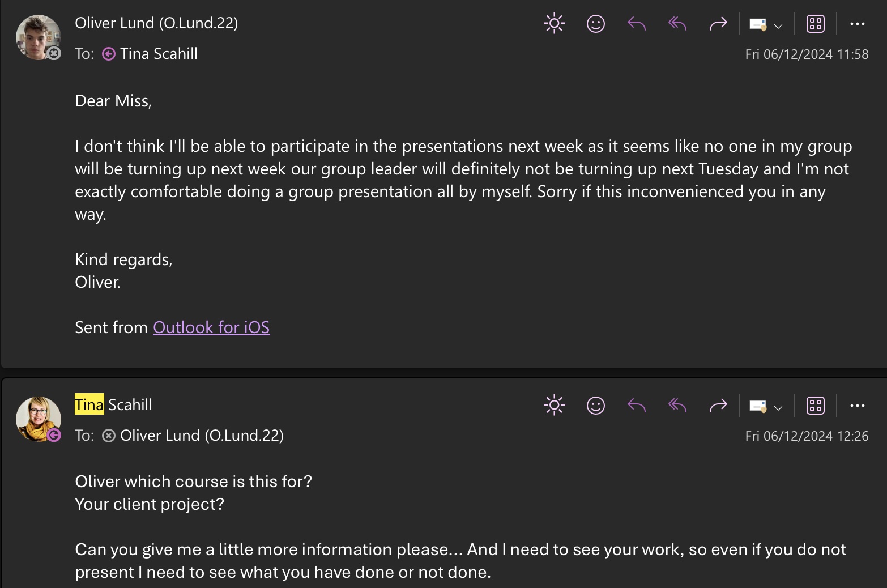Click recipient Tina Scahill in To field
Viewport: 887px width, 588px height.
coord(159,54)
